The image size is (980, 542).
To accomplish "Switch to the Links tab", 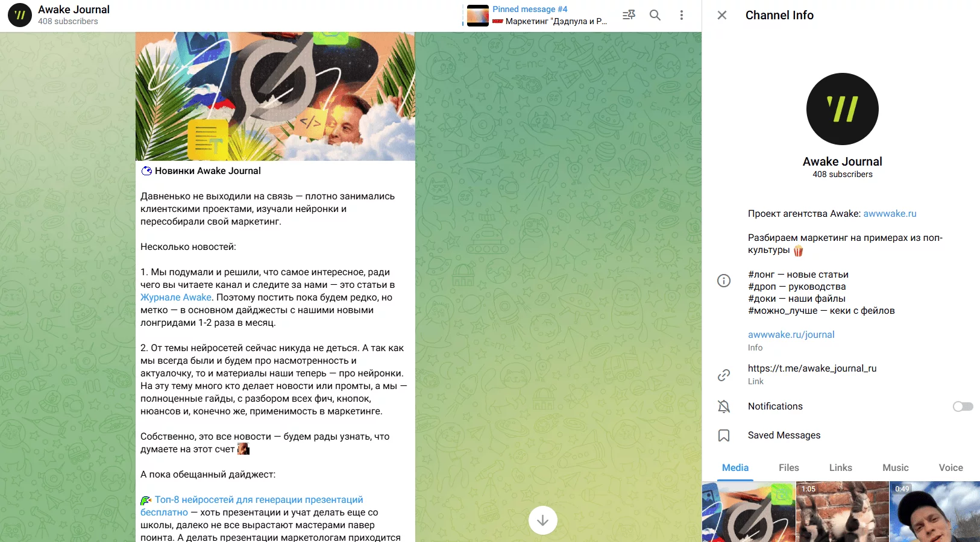I will tap(840, 468).
